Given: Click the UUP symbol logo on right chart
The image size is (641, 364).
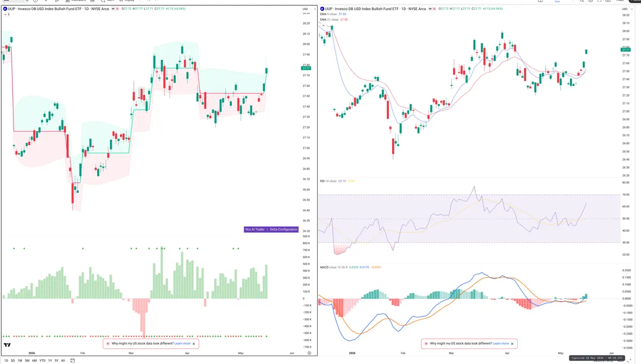Looking at the screenshot, I should [x=322, y=9].
